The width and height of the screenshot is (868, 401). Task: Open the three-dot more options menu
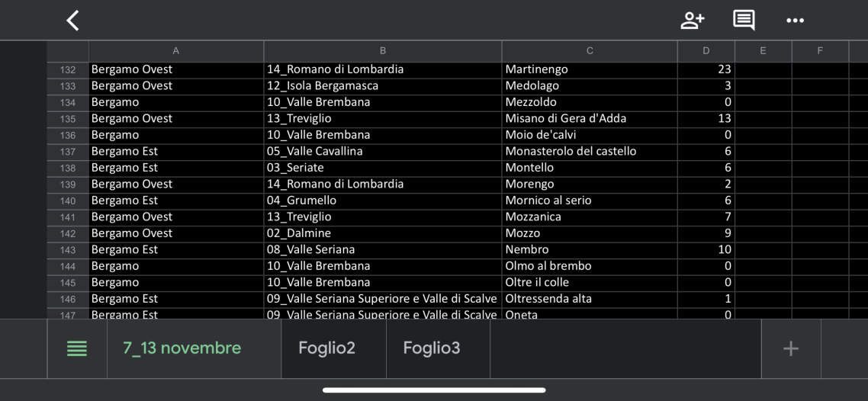[x=795, y=21]
